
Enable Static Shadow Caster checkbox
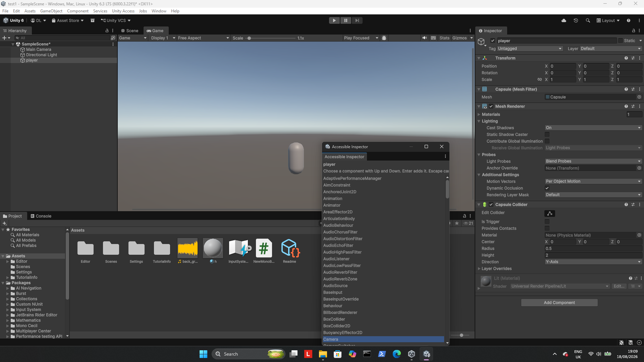(547, 134)
